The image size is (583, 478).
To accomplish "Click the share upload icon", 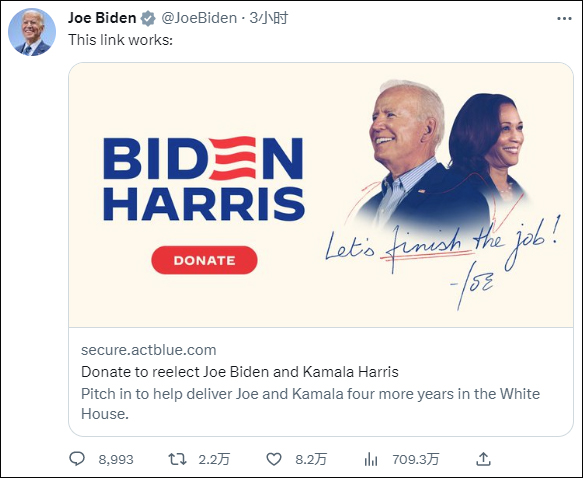I will pos(483,459).
